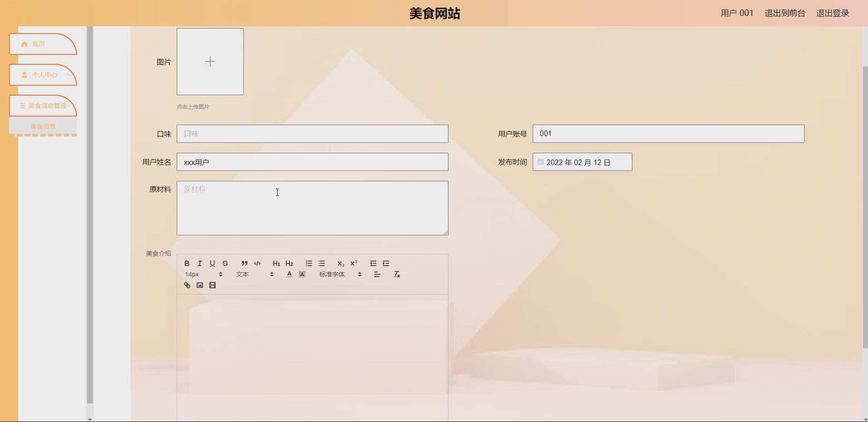868x422 pixels.
Task: Create a bulleted list
Action: [322, 263]
